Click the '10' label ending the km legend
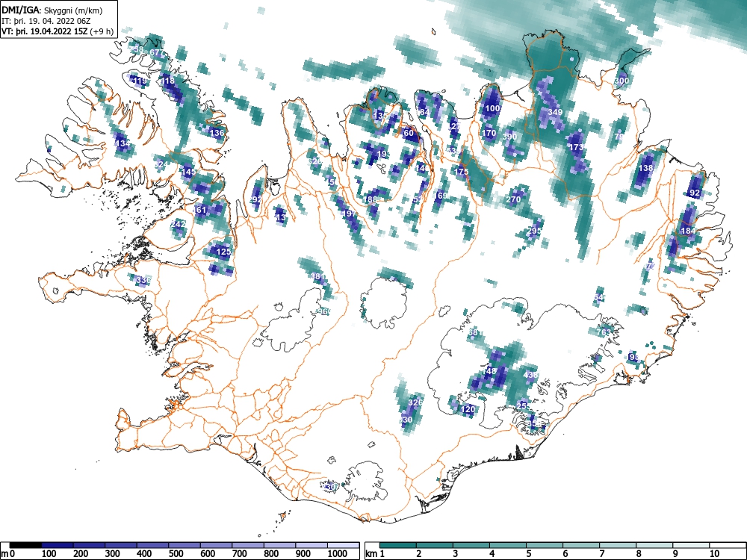 pos(714,554)
